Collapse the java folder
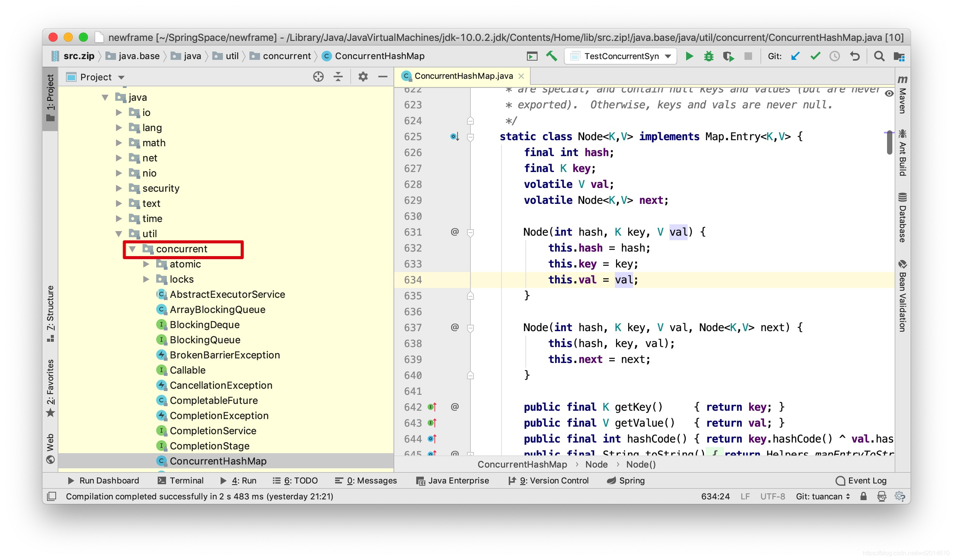Screen dimensions: 953x560 click(105, 98)
